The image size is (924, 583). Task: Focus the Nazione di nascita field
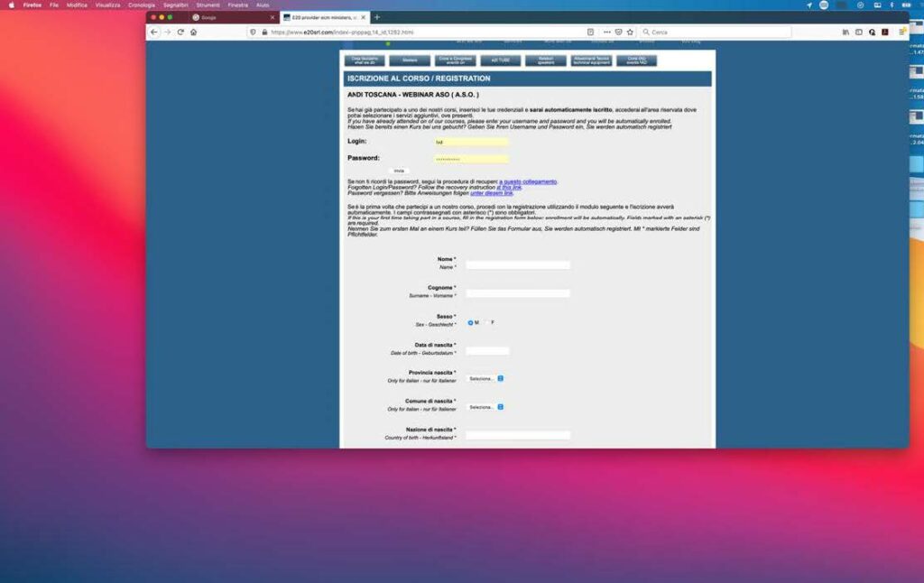click(x=518, y=436)
